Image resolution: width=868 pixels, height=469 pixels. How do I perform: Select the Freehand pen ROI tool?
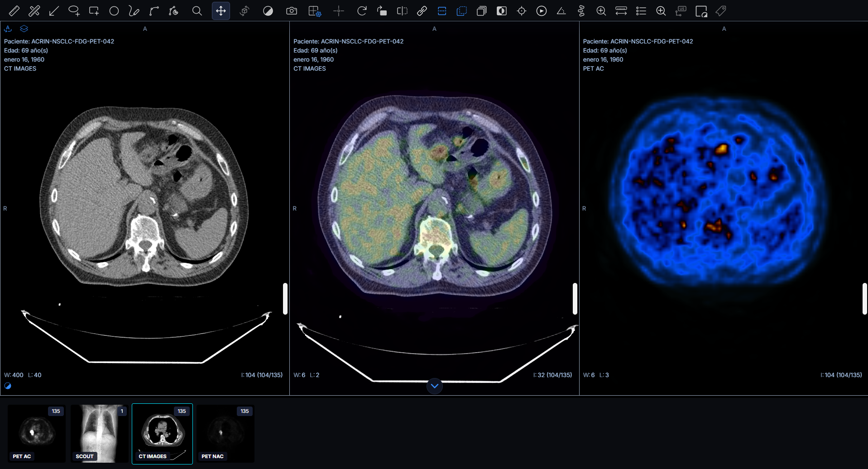tap(134, 11)
